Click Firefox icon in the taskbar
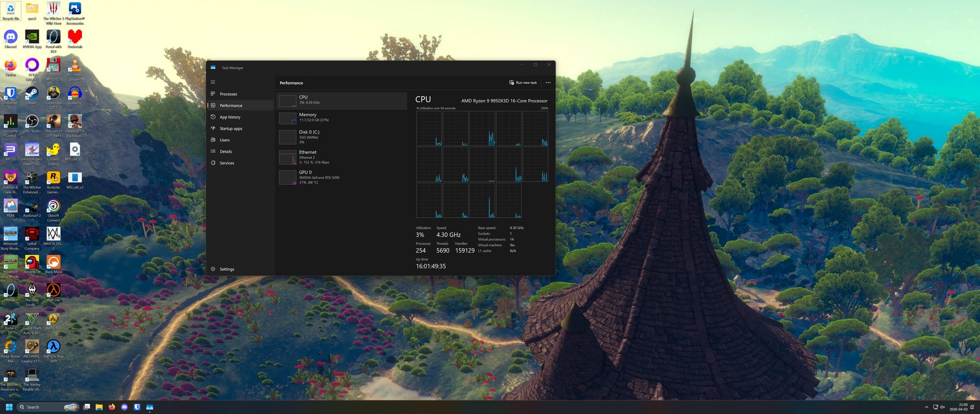 point(112,407)
